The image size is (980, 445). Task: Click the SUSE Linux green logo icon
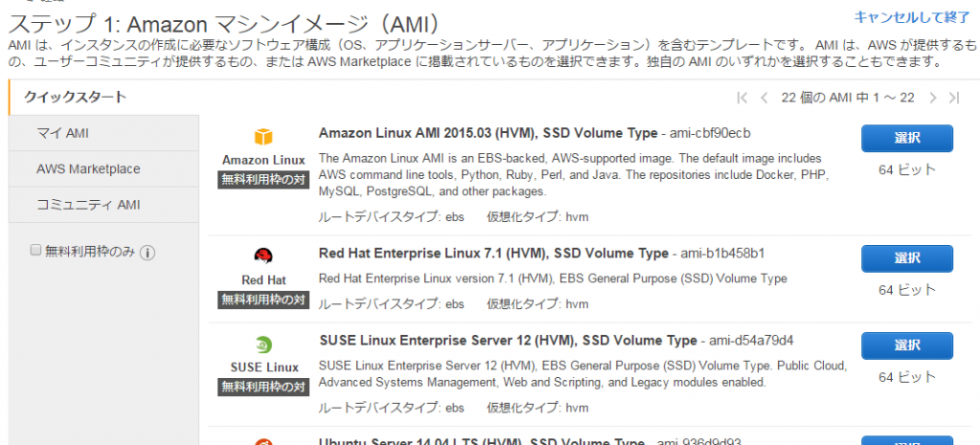click(x=263, y=344)
